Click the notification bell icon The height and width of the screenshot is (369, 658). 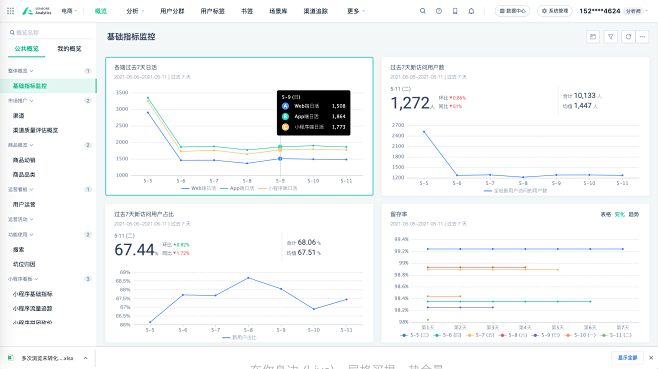[471, 11]
